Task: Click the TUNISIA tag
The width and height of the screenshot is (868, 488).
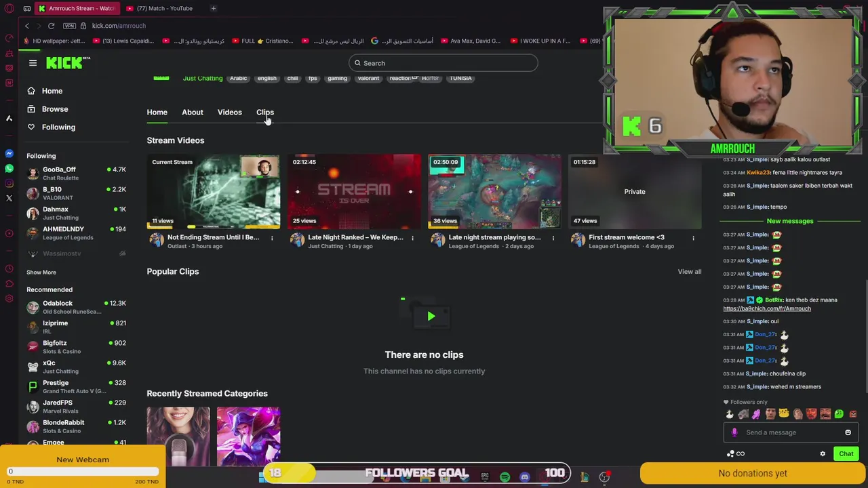Action: tap(460, 78)
